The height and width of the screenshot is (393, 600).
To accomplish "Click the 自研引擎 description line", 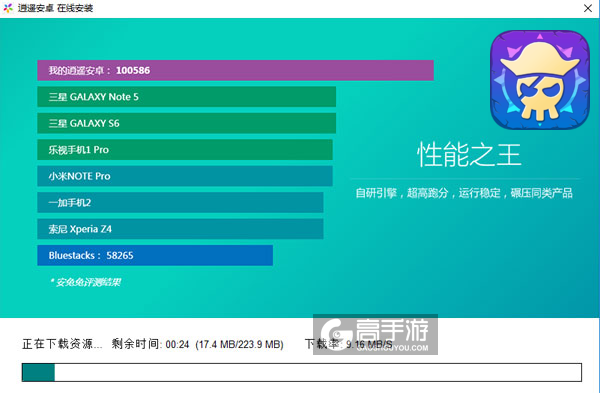I will [x=464, y=193].
